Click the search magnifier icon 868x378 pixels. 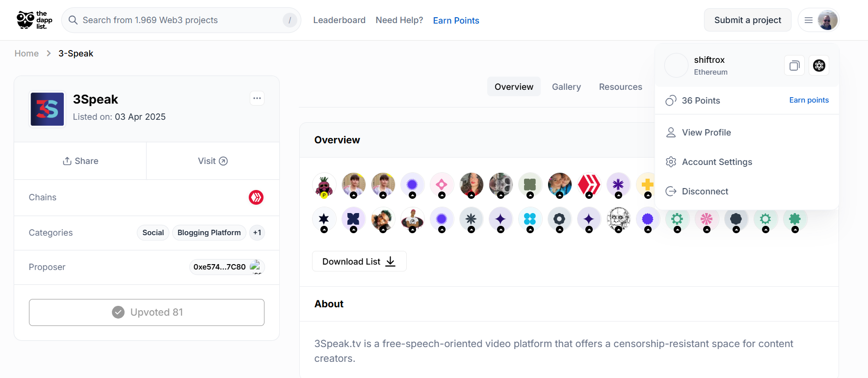pos(73,20)
